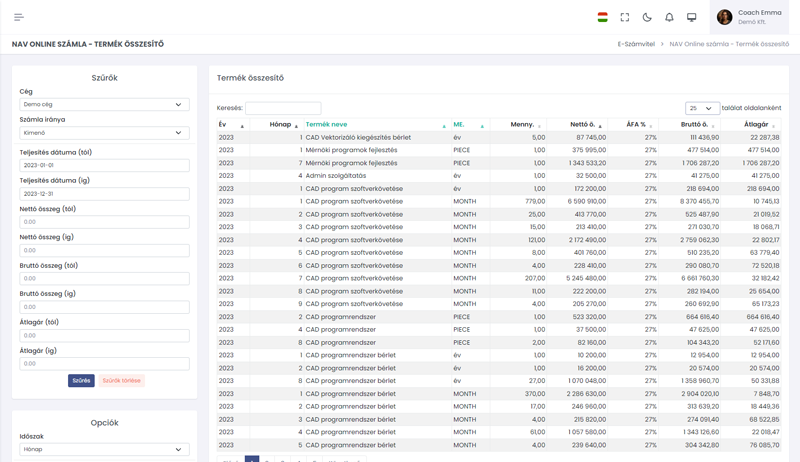Switch to dark mode with moon icon
The height and width of the screenshot is (462, 800).
point(647,17)
